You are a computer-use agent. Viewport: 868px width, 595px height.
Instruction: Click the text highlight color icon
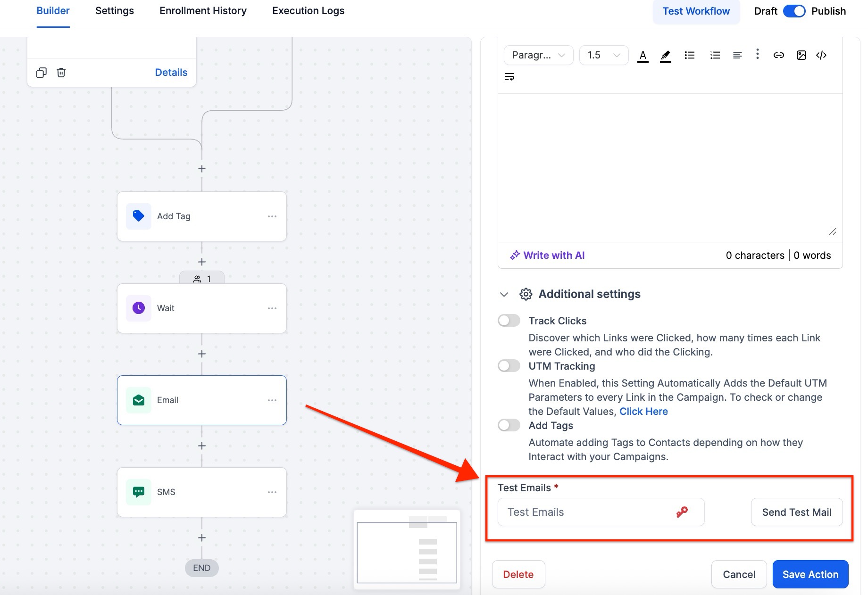tap(665, 56)
